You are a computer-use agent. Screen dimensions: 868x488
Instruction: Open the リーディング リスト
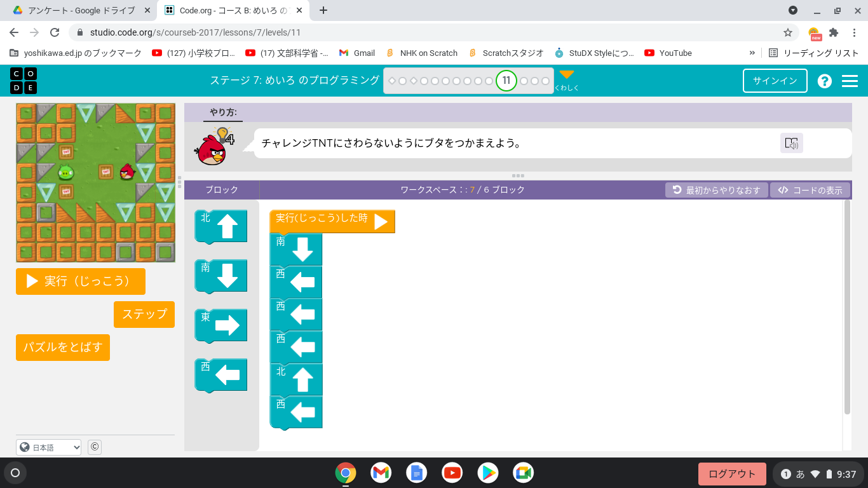(x=814, y=53)
